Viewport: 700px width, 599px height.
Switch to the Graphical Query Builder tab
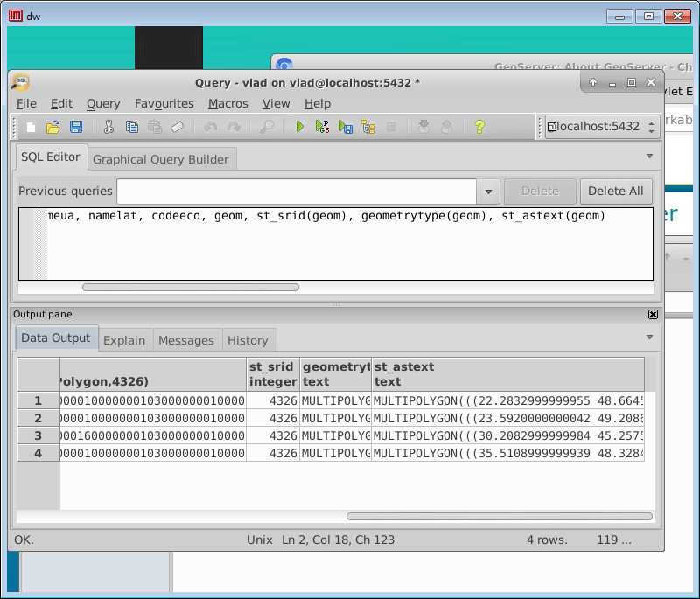click(x=160, y=159)
